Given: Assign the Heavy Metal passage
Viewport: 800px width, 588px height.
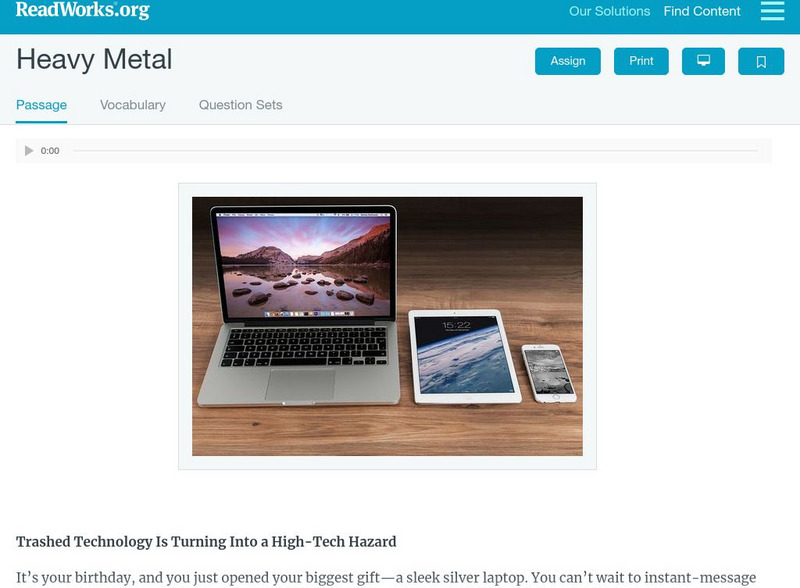Looking at the screenshot, I should pyautogui.click(x=567, y=61).
